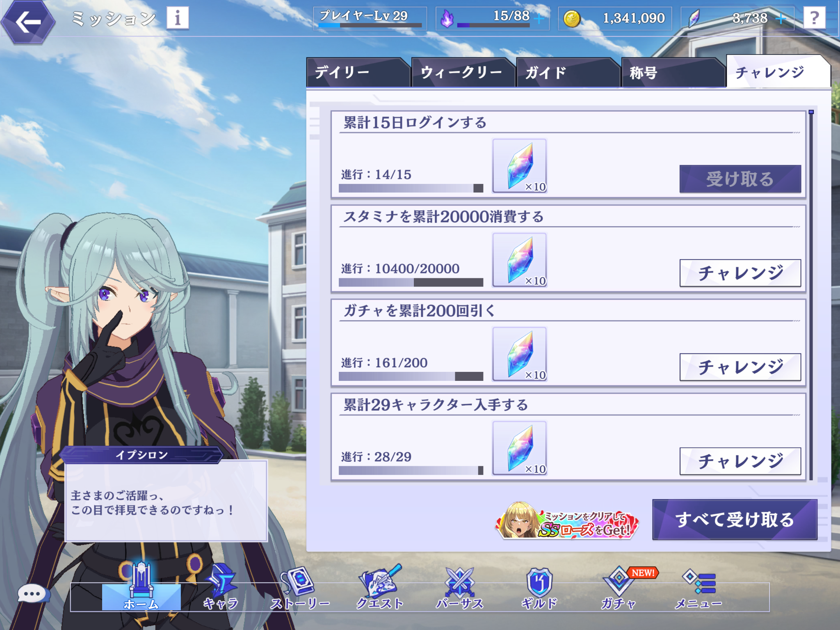Open the help question mark icon
Screen dimensions: 840x630
coord(814,18)
